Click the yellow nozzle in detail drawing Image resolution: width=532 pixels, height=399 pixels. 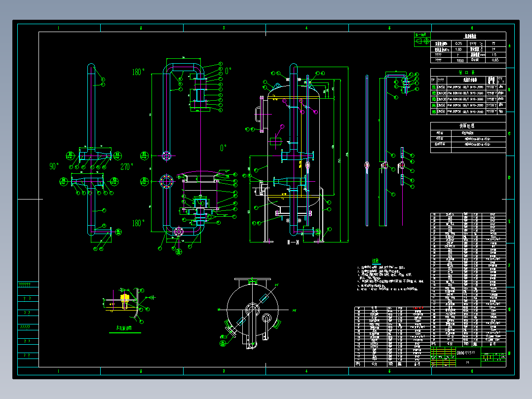pyautogui.click(x=124, y=300)
